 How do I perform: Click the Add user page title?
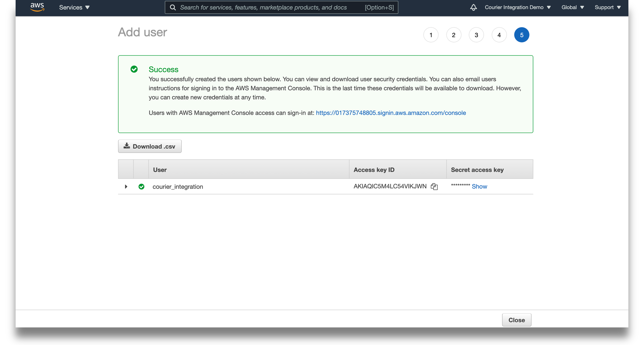pyautogui.click(x=142, y=32)
